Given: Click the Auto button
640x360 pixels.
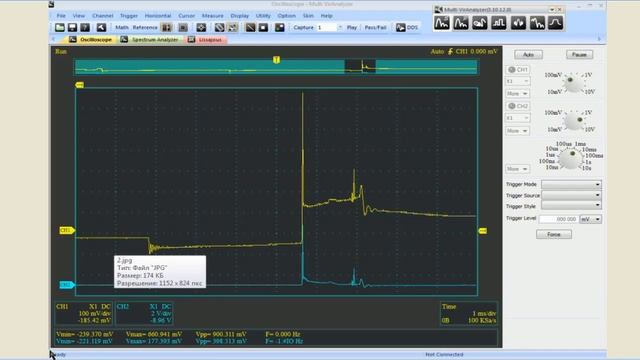Looking at the screenshot, I should 528,54.
